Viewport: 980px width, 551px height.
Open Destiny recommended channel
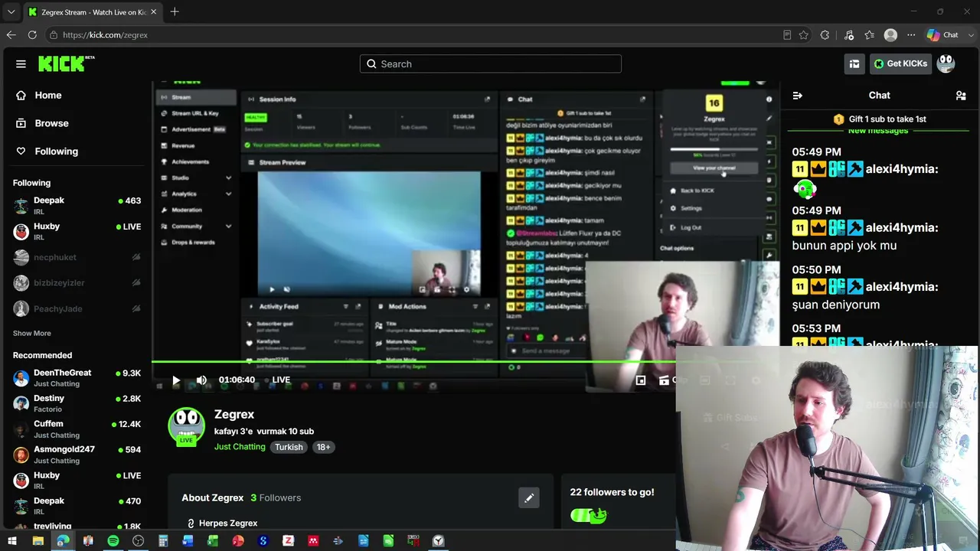77,403
